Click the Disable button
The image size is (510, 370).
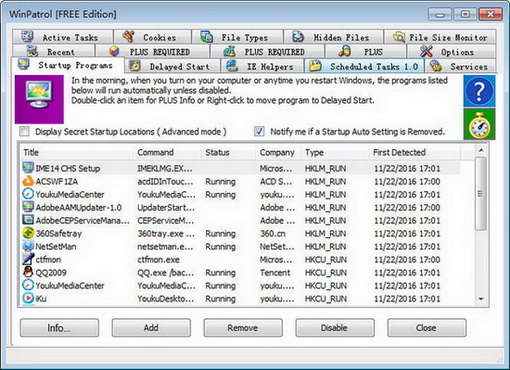[334, 328]
